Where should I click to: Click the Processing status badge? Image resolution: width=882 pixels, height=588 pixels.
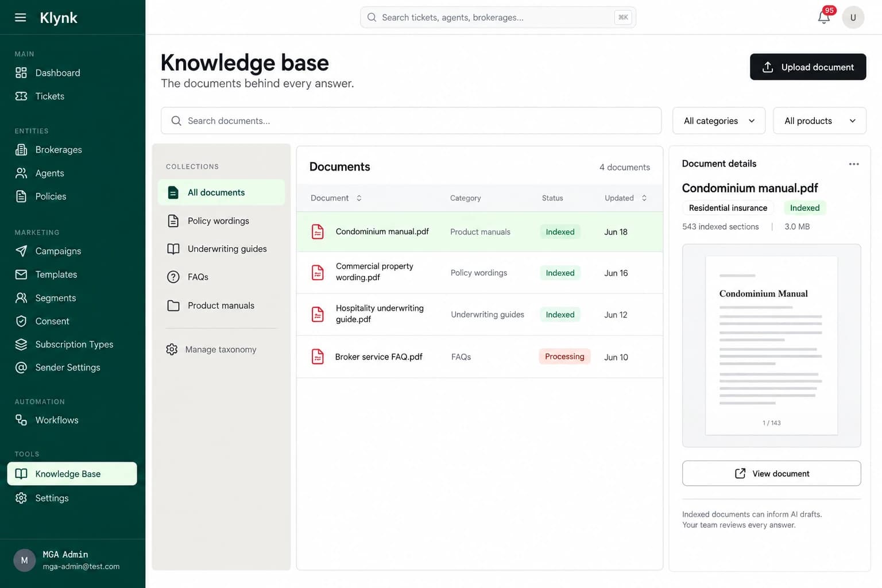click(564, 357)
